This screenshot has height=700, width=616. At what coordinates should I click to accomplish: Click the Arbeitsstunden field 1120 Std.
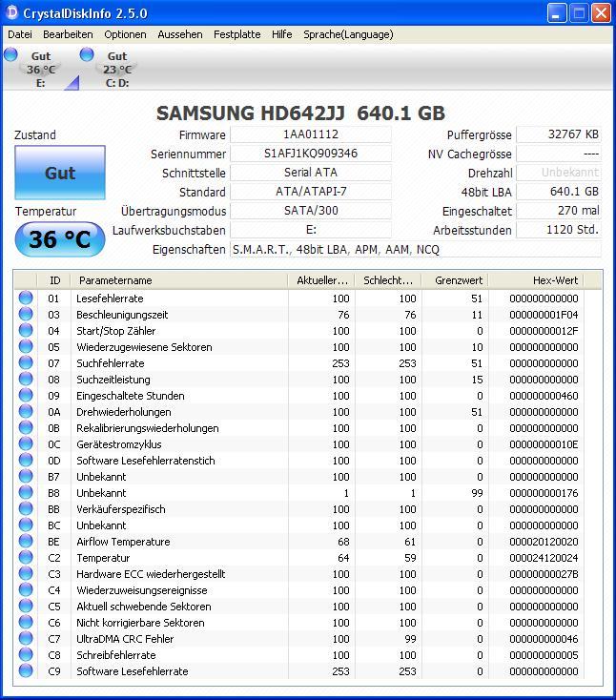(x=559, y=230)
